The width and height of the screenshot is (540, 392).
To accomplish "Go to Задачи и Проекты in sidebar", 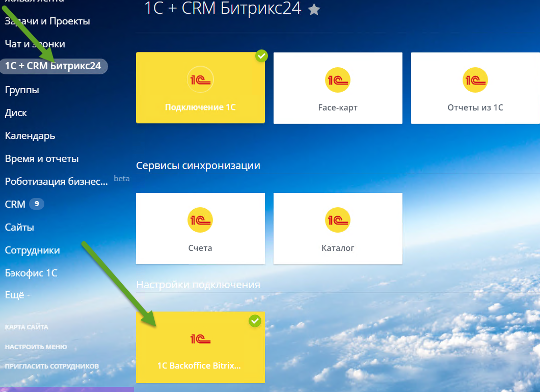I will coord(47,21).
